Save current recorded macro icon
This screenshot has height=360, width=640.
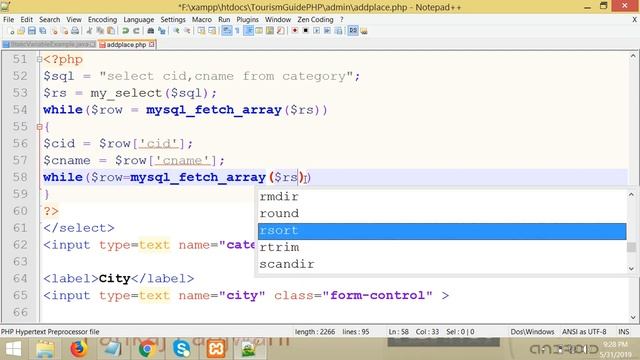[338, 31]
